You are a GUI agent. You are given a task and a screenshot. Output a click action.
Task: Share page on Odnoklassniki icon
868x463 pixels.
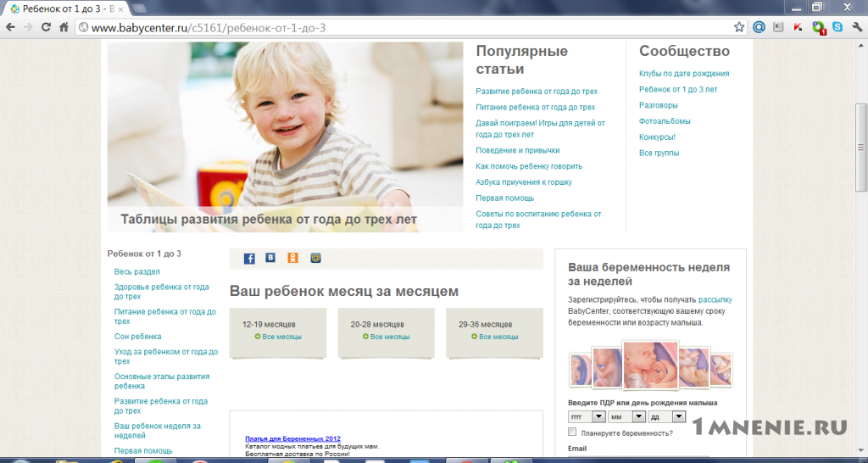pyautogui.click(x=292, y=258)
